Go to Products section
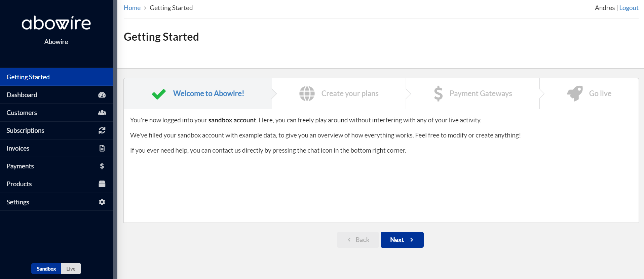The height and width of the screenshot is (279, 644). pyautogui.click(x=56, y=184)
